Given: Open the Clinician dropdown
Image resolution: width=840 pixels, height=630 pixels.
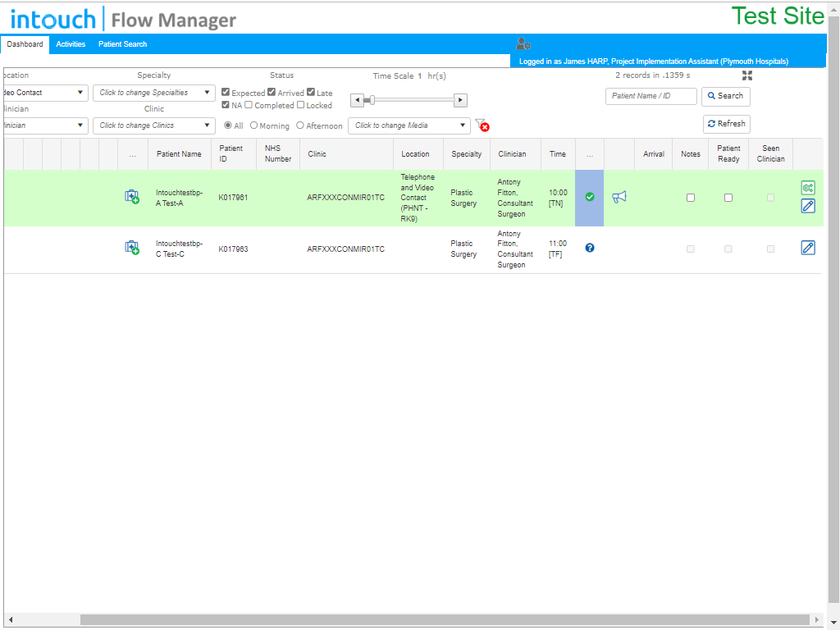Looking at the screenshot, I should click(45, 126).
